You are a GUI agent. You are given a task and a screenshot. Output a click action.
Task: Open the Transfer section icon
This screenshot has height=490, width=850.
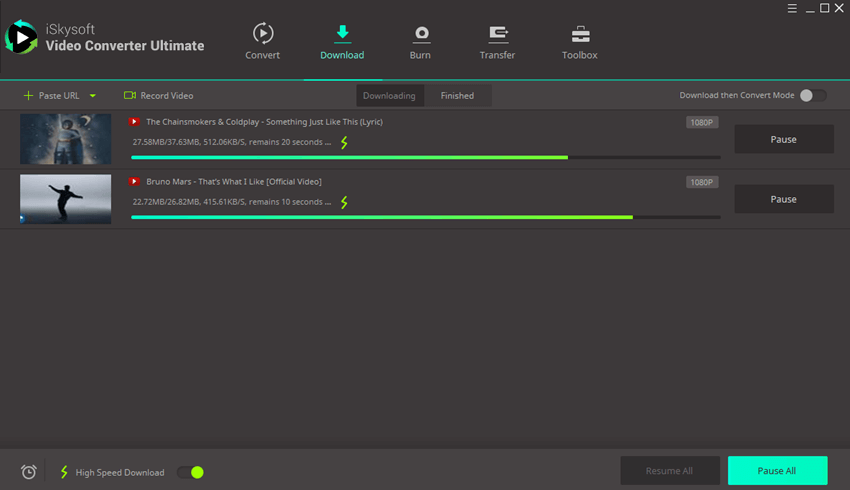pyautogui.click(x=497, y=35)
